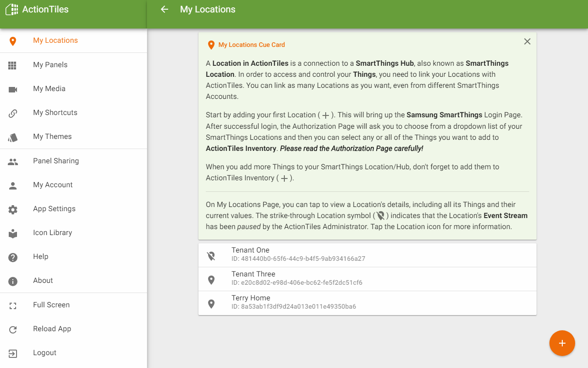588x368 pixels.
Task: Click the back arrow in the header
Action: (164, 10)
